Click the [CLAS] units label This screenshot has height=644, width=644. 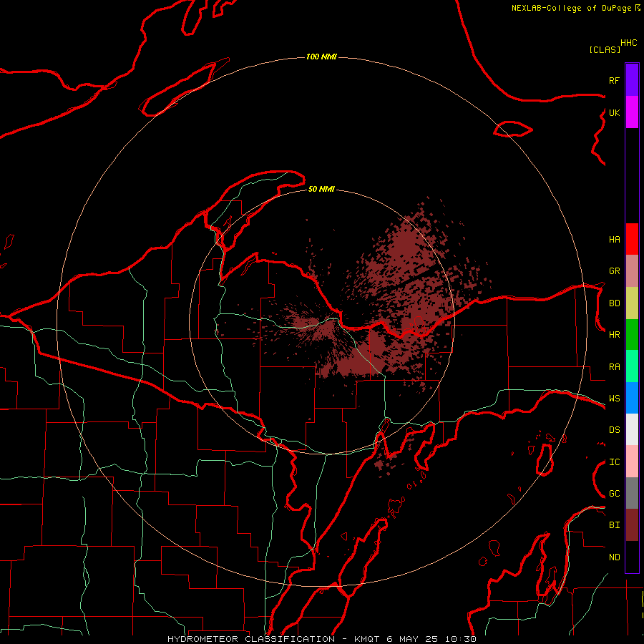pyautogui.click(x=605, y=49)
